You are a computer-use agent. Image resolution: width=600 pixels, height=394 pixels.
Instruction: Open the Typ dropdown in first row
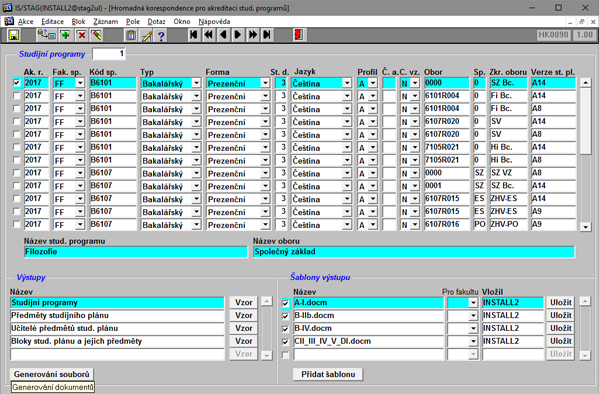196,83
